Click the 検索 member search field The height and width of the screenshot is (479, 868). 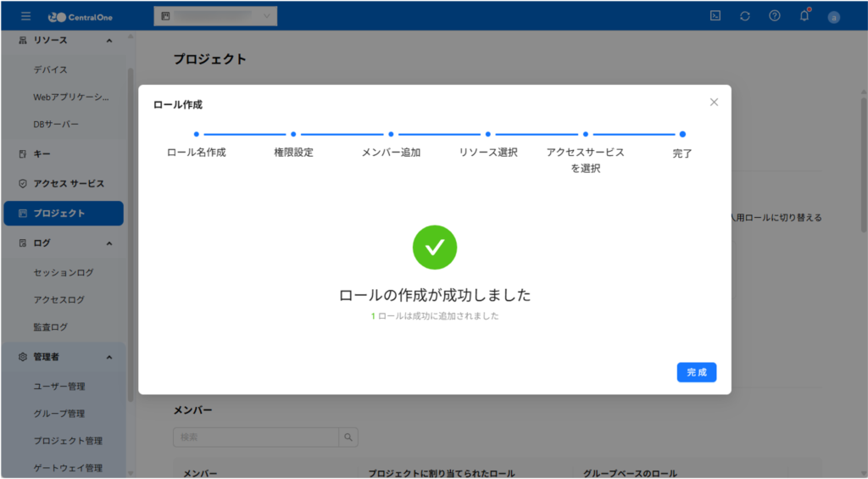click(255, 437)
